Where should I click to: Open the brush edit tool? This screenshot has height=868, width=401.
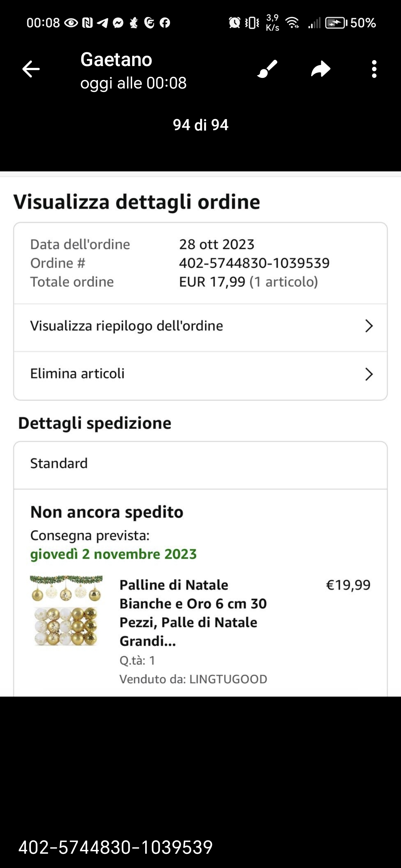point(267,69)
